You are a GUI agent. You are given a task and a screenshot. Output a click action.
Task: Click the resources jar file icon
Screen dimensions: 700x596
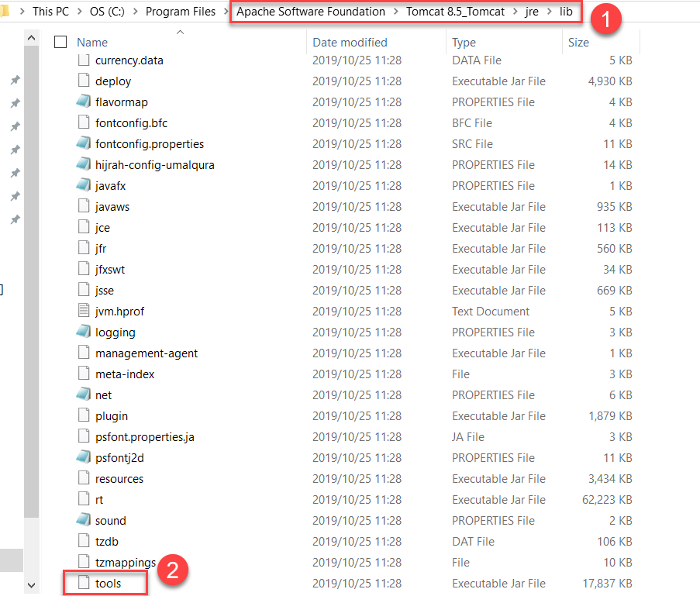84,478
